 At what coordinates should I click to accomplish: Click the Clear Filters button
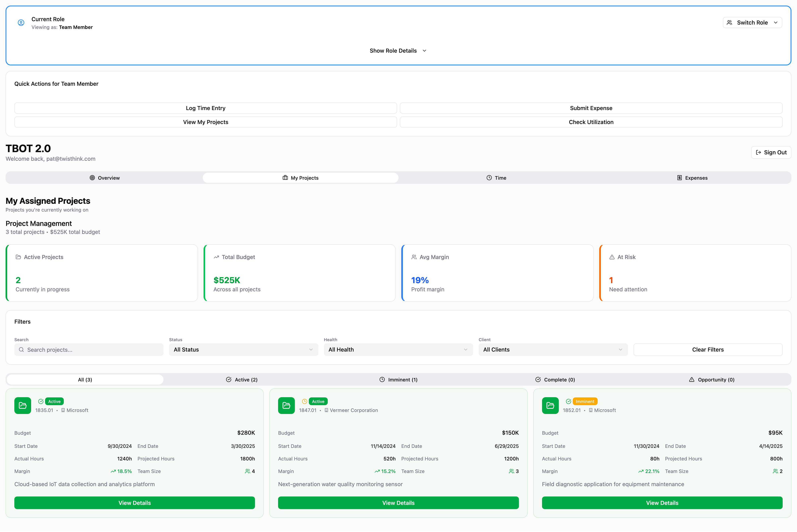(x=708, y=350)
